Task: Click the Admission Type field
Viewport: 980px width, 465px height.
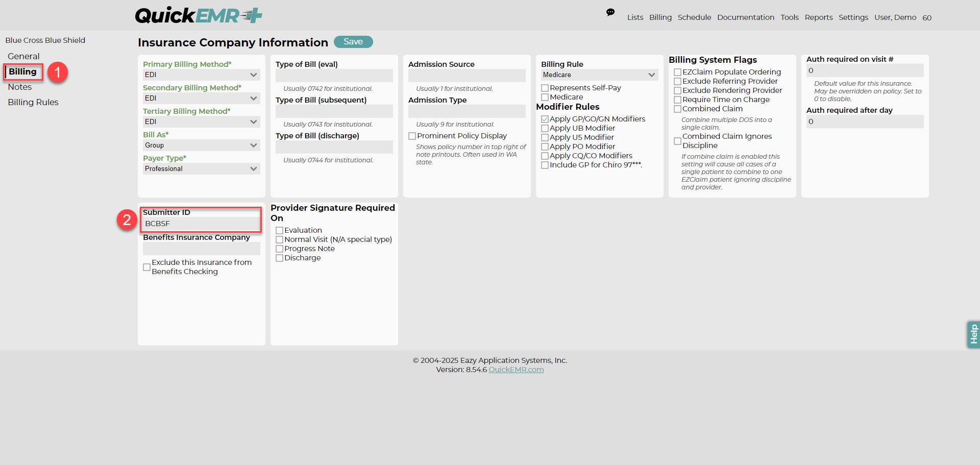Action: [467, 111]
